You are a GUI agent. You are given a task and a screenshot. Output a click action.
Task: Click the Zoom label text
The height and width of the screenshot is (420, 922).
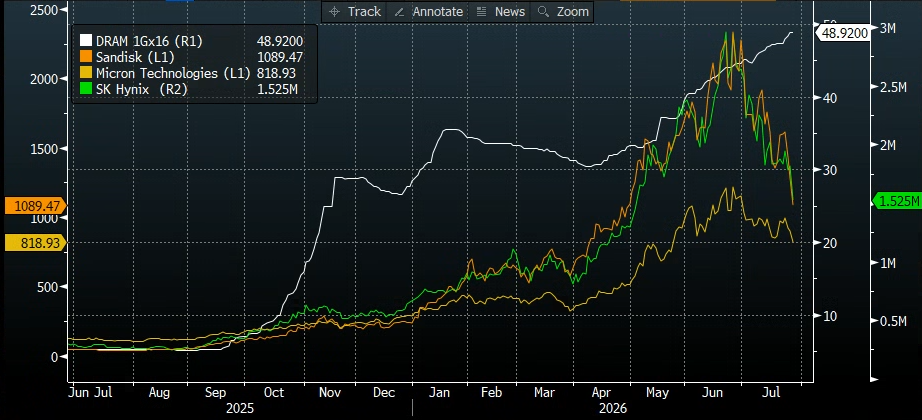coord(571,12)
